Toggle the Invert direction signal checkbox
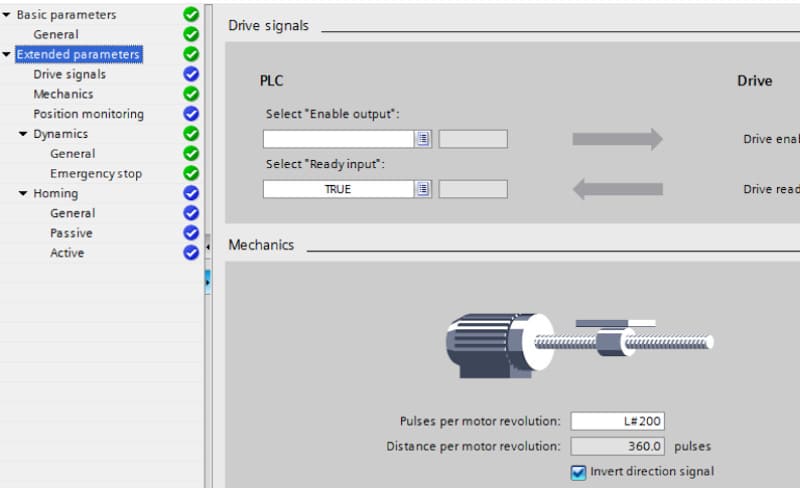 tap(578, 472)
